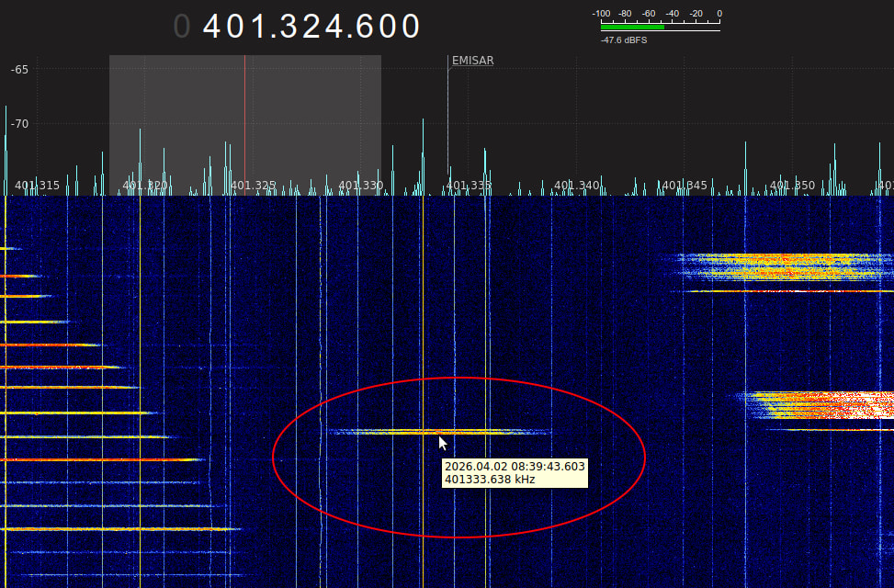Screen dimensions: 894x588
Task: Click the 401.315 frequency axis label
Action: (x=37, y=186)
